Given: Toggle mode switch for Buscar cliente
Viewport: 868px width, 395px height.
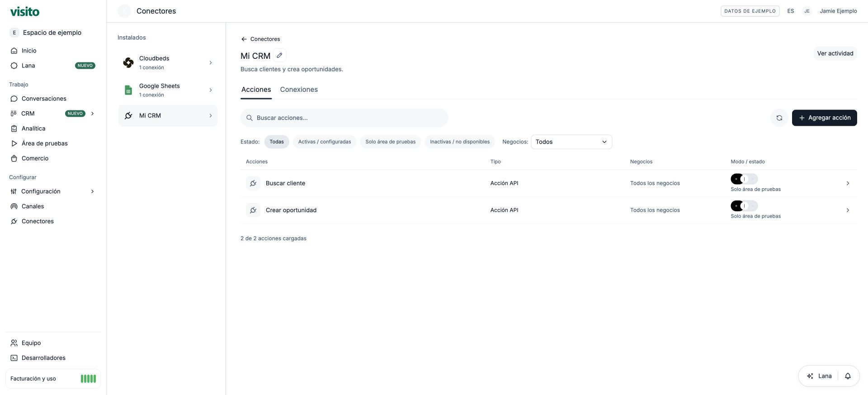Looking at the screenshot, I should tap(744, 179).
